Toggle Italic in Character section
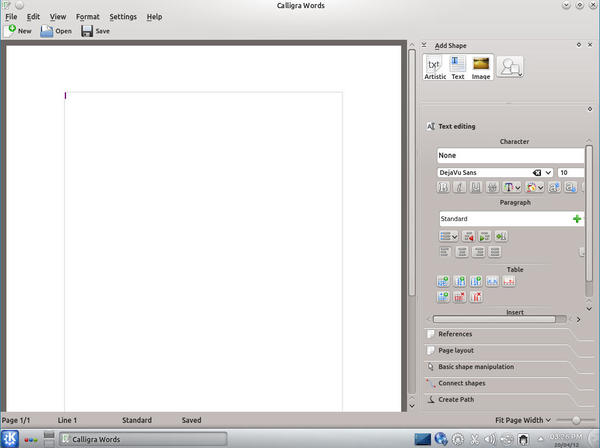 pos(460,187)
